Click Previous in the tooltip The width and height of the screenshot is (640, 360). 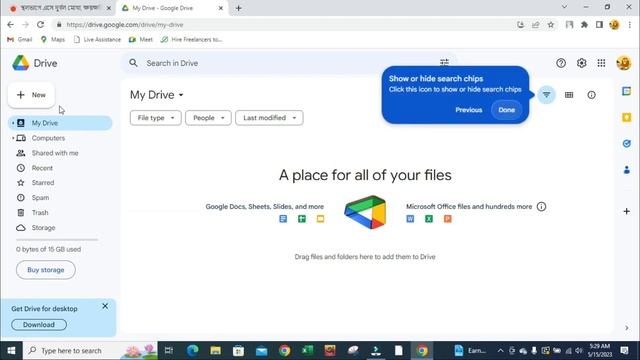pyautogui.click(x=469, y=110)
